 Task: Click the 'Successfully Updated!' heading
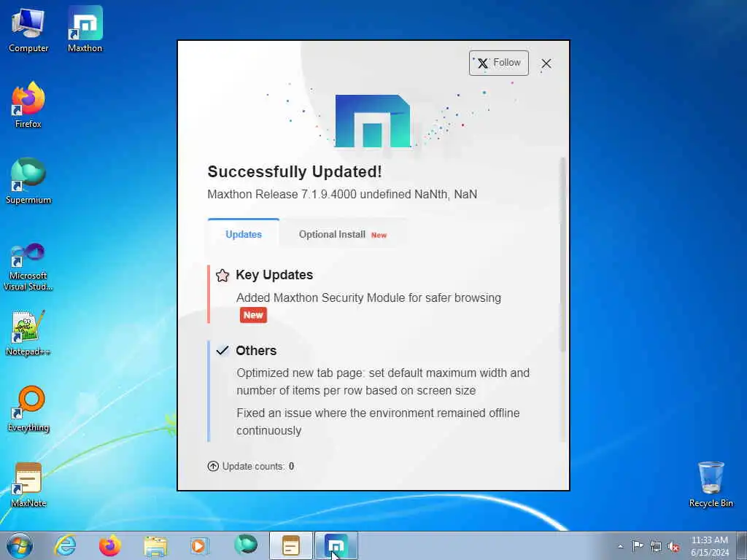click(x=295, y=172)
